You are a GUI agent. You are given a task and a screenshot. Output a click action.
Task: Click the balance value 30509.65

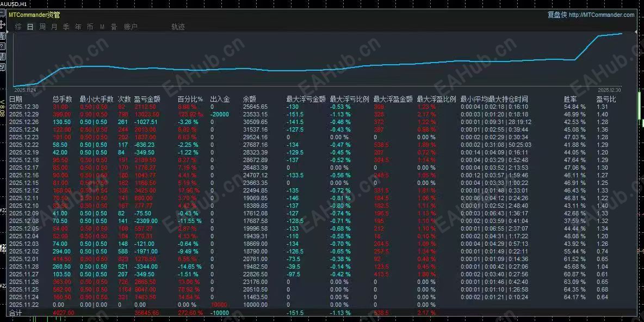pyautogui.click(x=255, y=122)
